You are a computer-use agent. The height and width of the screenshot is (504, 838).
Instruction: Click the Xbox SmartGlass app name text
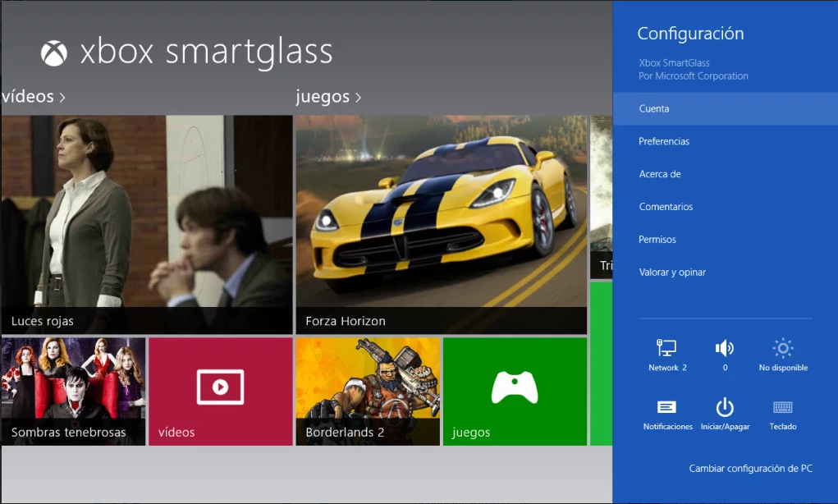pos(674,62)
